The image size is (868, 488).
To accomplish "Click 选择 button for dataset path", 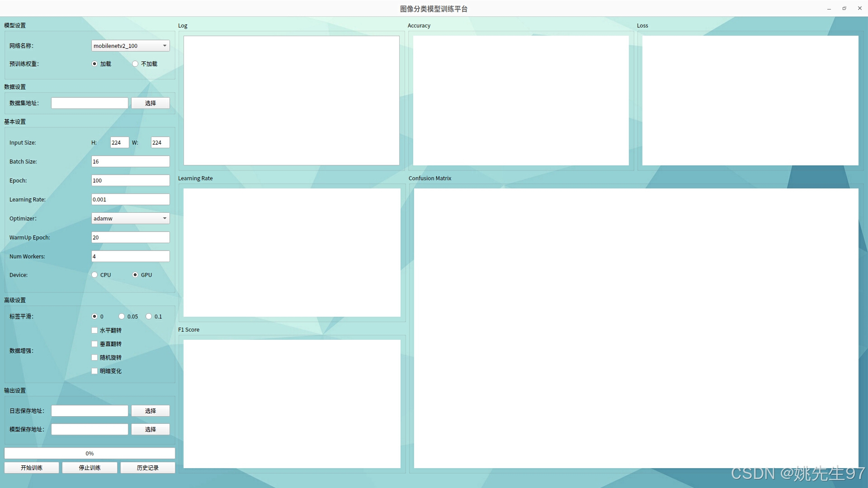I will click(151, 103).
